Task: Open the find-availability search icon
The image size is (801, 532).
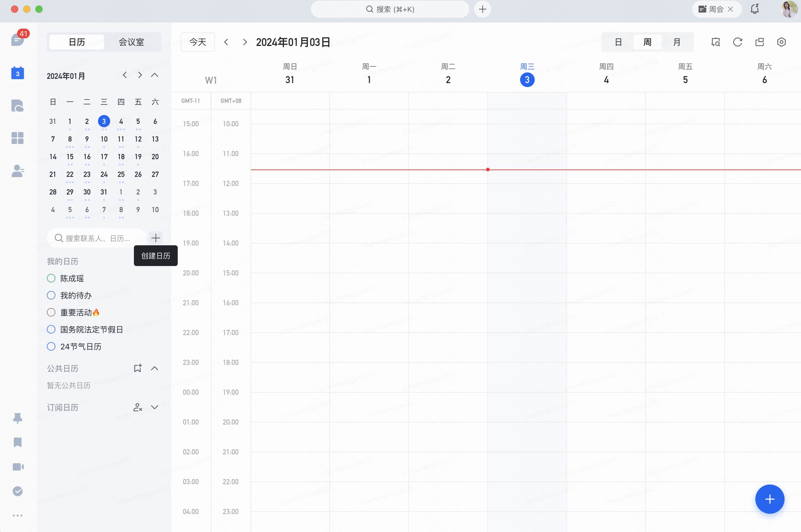Action: click(715, 42)
